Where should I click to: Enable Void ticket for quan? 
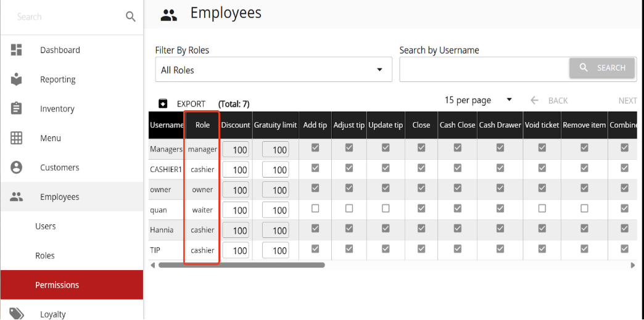(542, 208)
